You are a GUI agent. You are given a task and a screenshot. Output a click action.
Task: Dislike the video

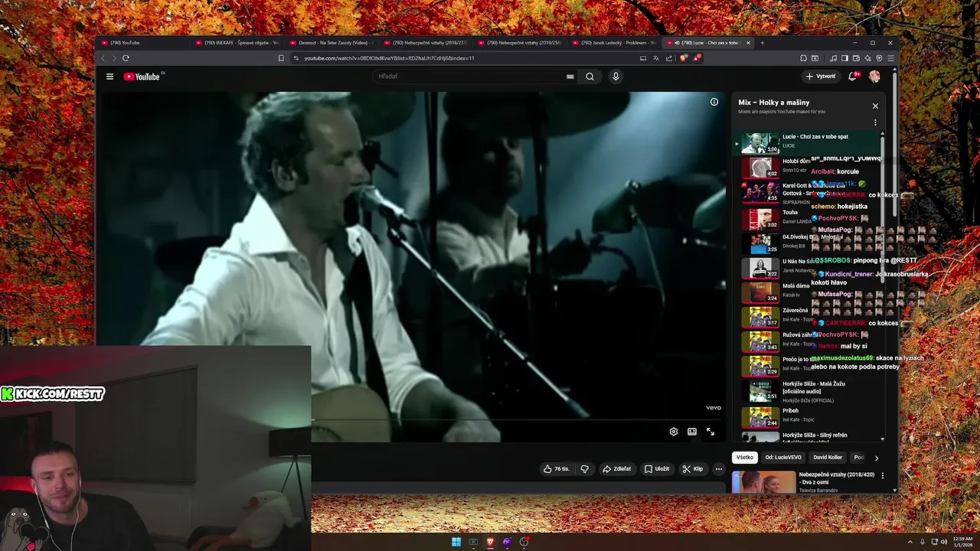click(x=585, y=469)
